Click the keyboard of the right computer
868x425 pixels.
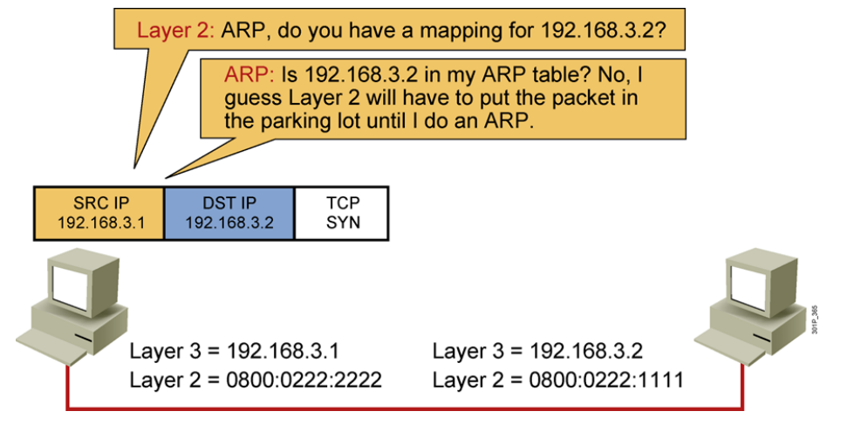pos(731,346)
